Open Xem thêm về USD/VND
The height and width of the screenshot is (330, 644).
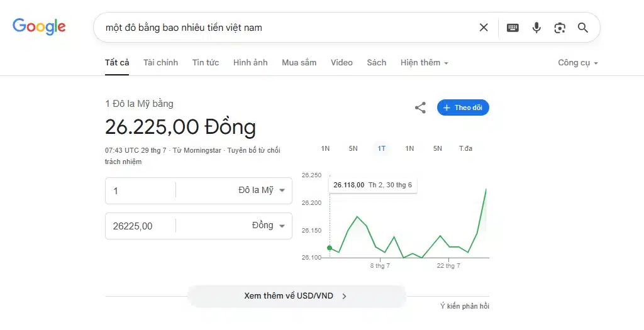click(296, 295)
